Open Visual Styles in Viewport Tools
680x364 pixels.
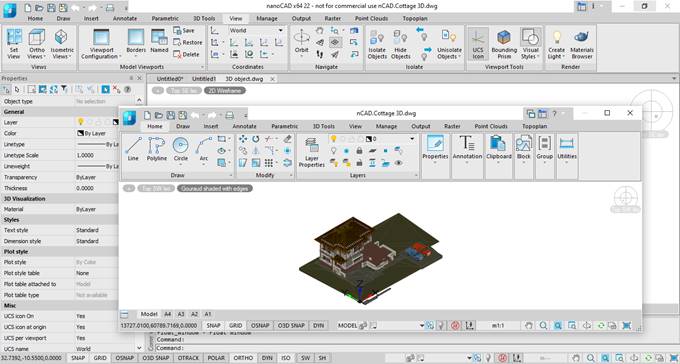tap(530, 45)
